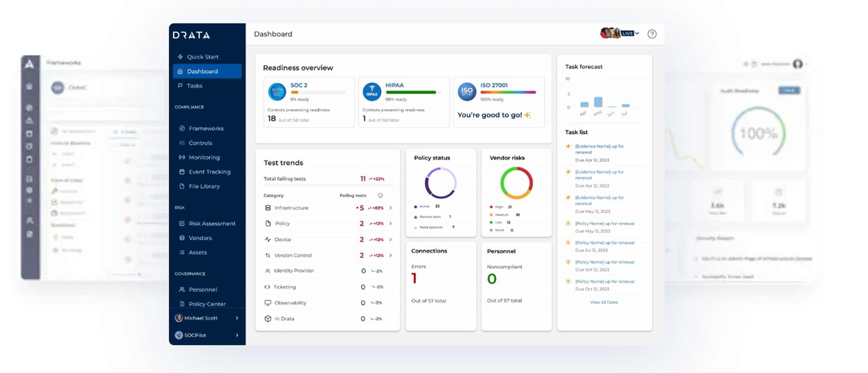The image size is (868, 373).
Task: Click the Device activity icon
Action: click(268, 239)
